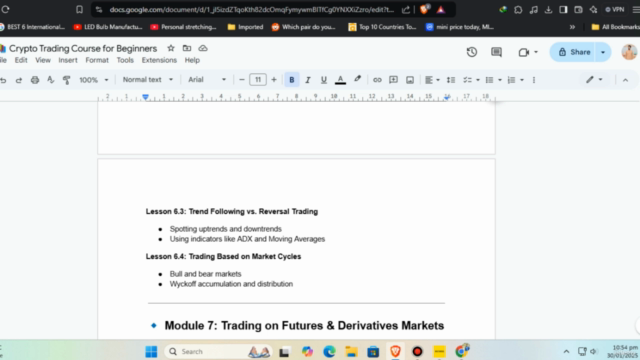Adjust line and paragraph spacing

coord(451,80)
